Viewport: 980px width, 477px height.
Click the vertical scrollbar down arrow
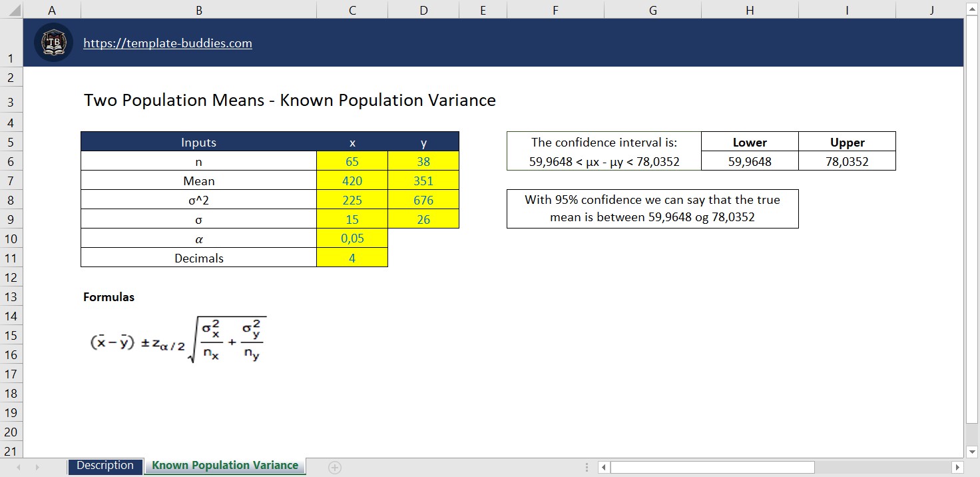coord(971,450)
